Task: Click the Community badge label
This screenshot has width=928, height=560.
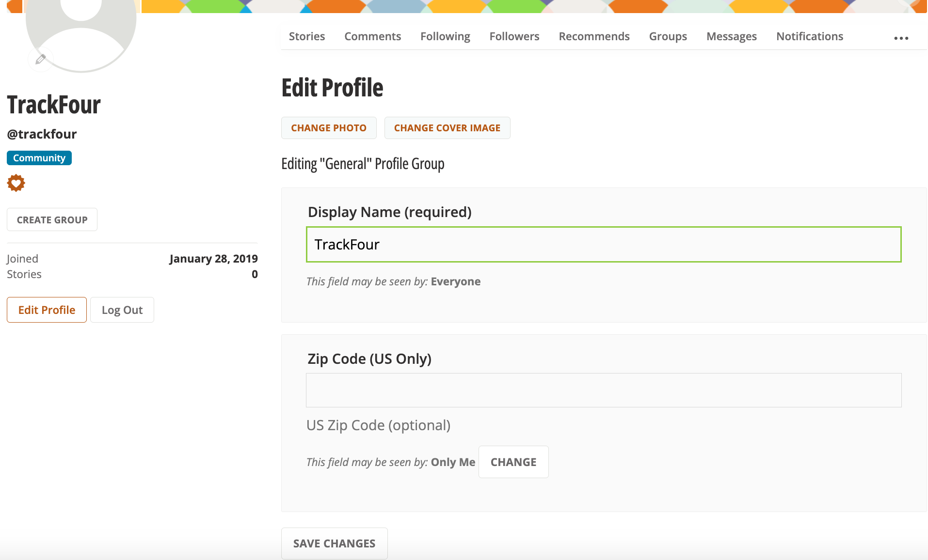Action: point(39,158)
